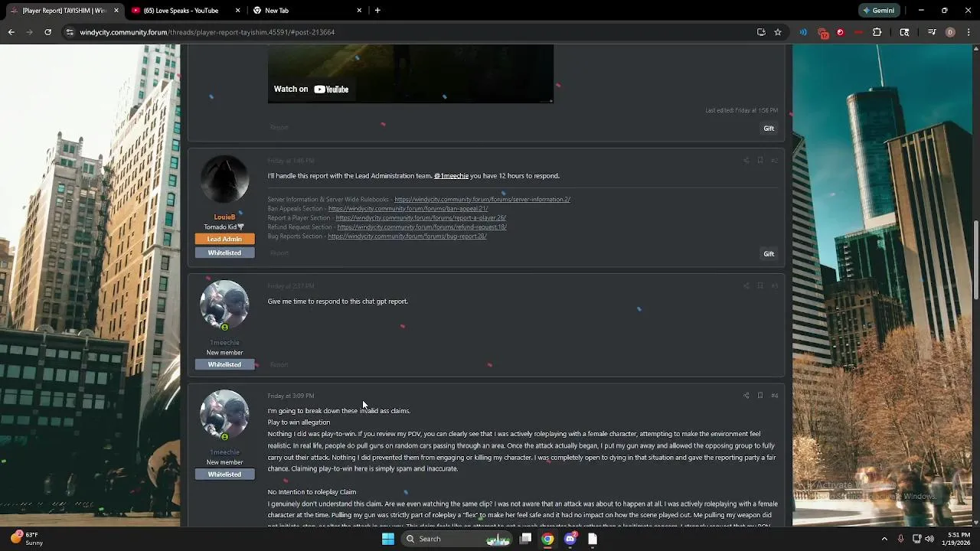Screen dimensions: 980x551
Task: Open the #4 post permalink
Action: click(774, 396)
